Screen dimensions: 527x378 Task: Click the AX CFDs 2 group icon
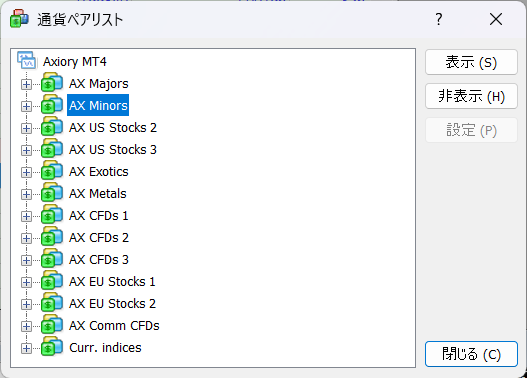pyautogui.click(x=52, y=237)
